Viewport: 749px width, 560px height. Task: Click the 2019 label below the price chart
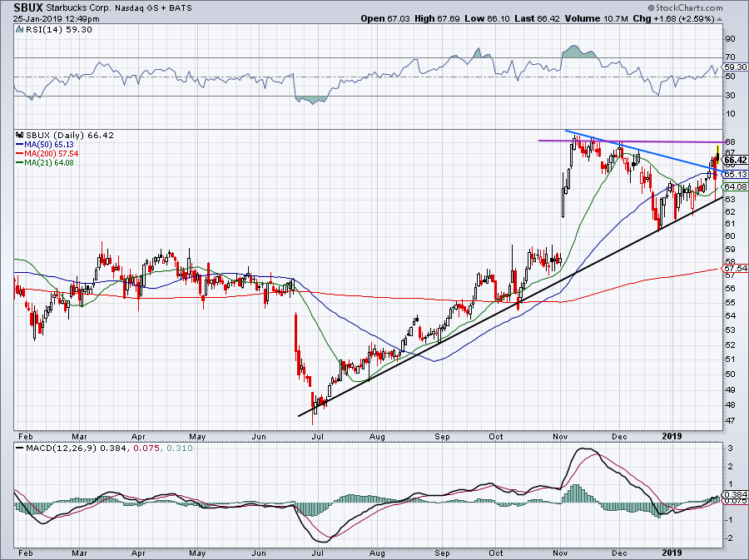[672, 436]
